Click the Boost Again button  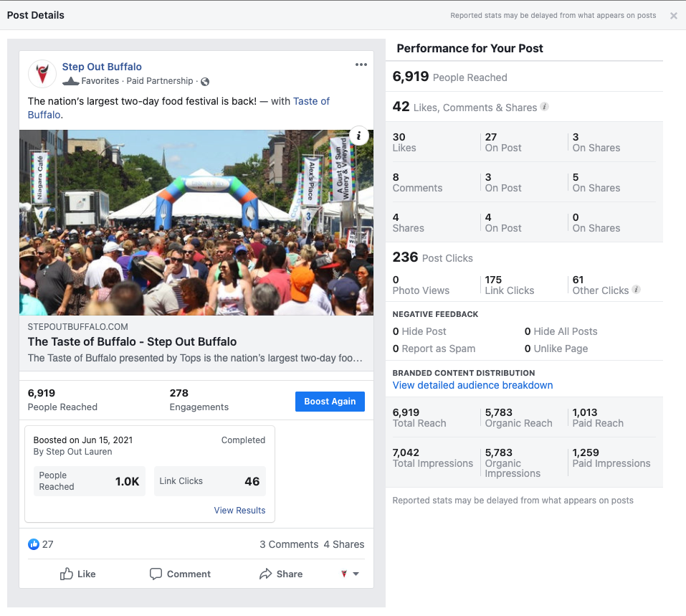pos(330,402)
